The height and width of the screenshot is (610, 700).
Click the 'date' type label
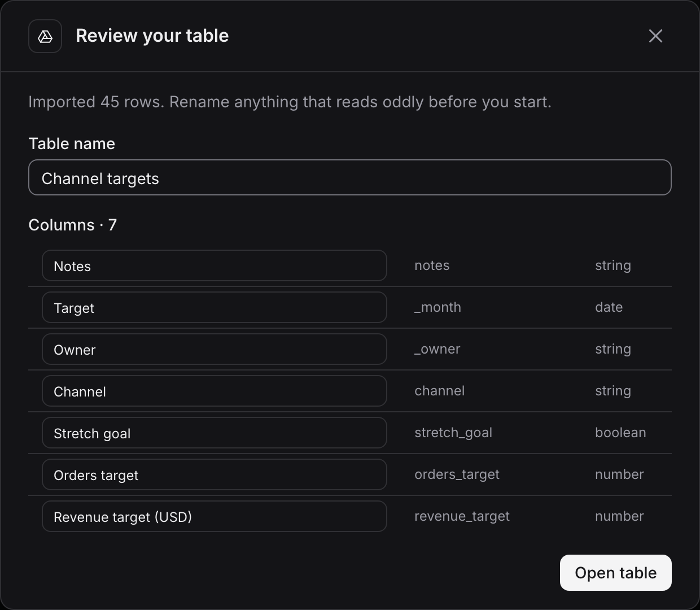pos(609,307)
